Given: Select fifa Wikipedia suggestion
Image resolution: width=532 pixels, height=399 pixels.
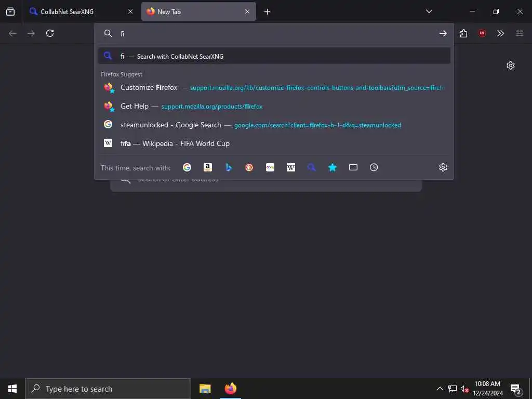Looking at the screenshot, I should pyautogui.click(x=274, y=143).
